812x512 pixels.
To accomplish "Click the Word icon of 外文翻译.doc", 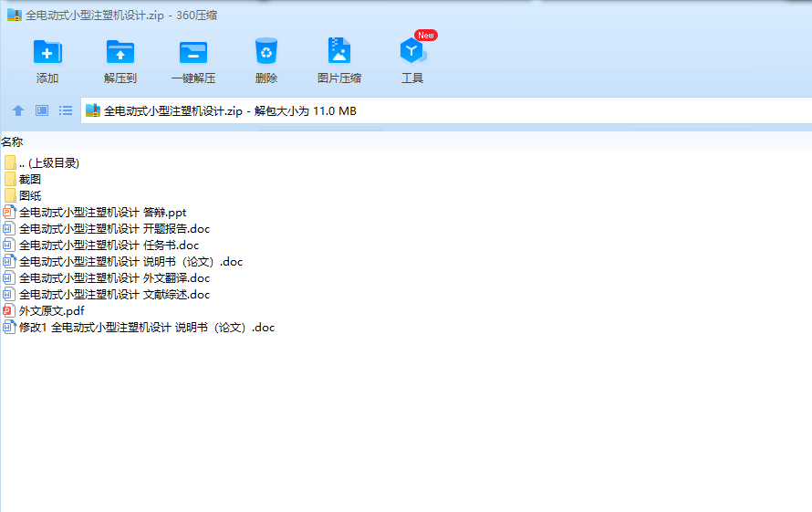I will [9, 277].
